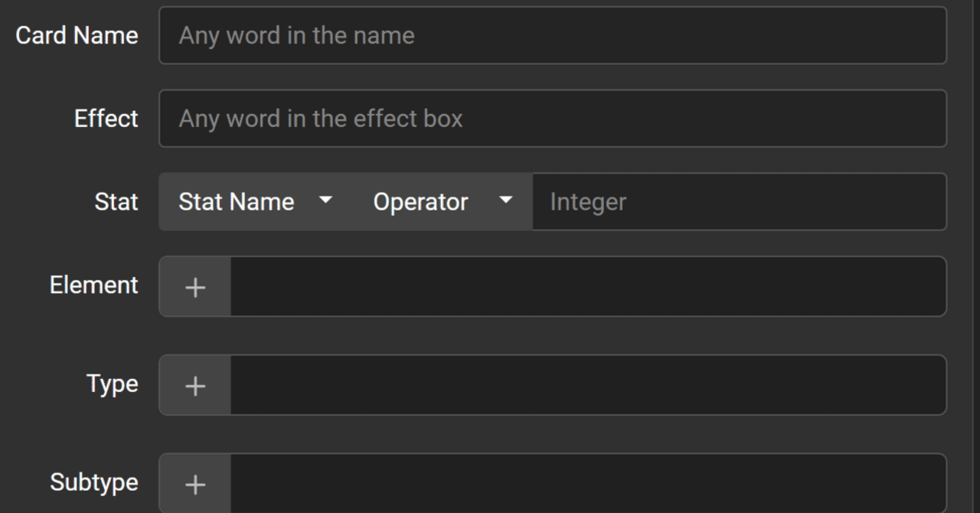Click the empty Element tag field
980x513 pixels.
[587, 287]
